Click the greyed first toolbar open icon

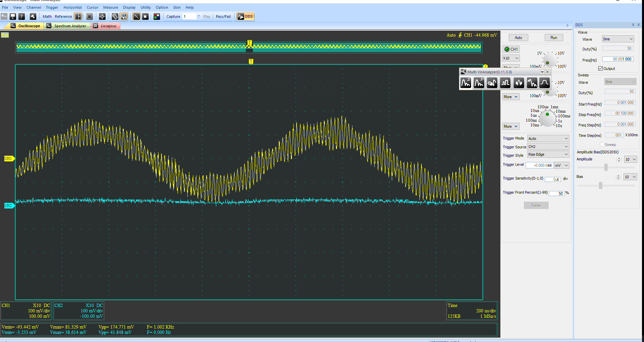4,16
